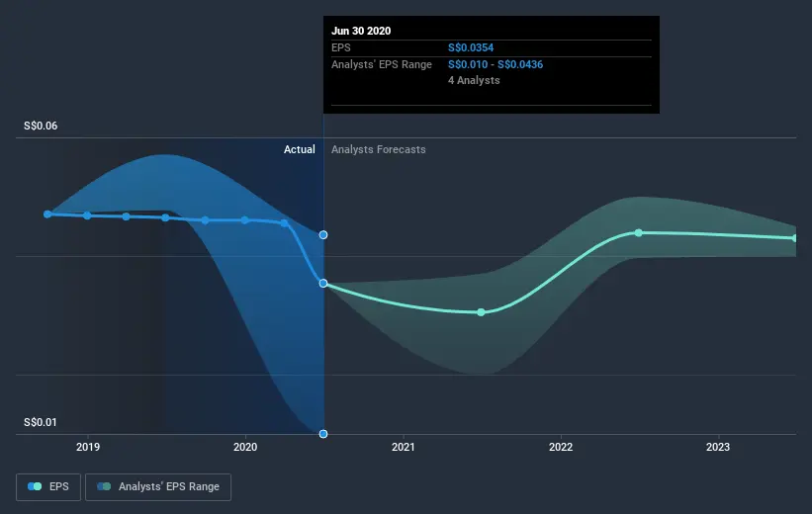Click the S$0.010 - S$0.0436 range value
The width and height of the screenshot is (812, 514).
tap(496, 64)
